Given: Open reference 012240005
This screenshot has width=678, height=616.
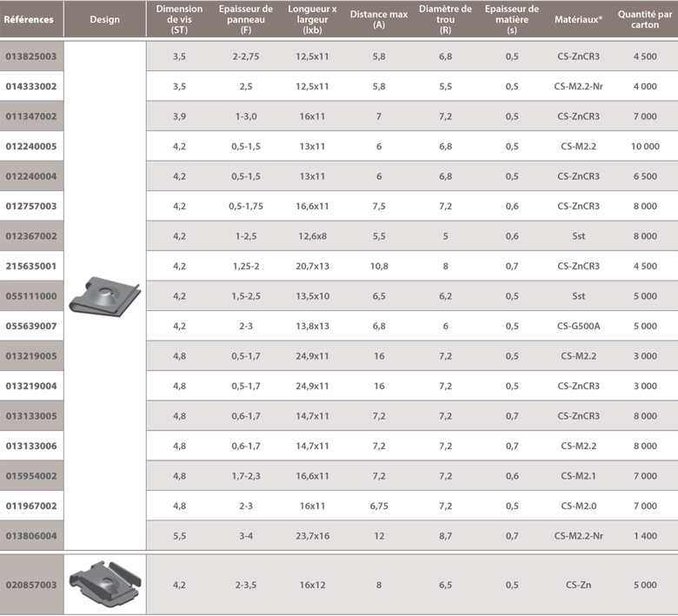Looking at the screenshot, I should click(31, 147).
